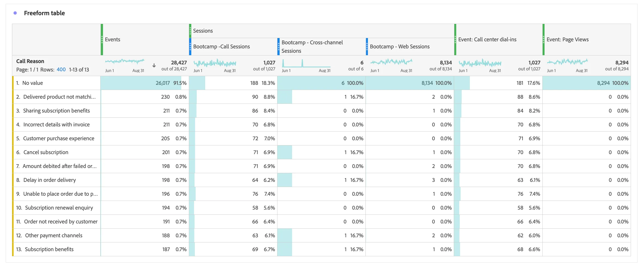This screenshot has width=644, height=268.
Task: Click the 8,134 Web Sessions cell
Action: (x=410, y=83)
